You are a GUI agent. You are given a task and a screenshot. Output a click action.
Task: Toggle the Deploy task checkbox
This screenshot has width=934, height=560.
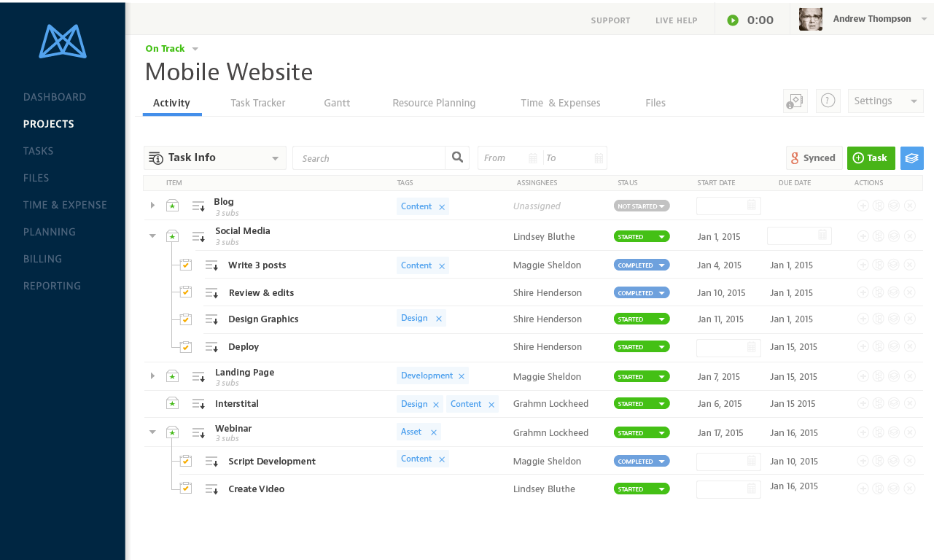(x=186, y=346)
